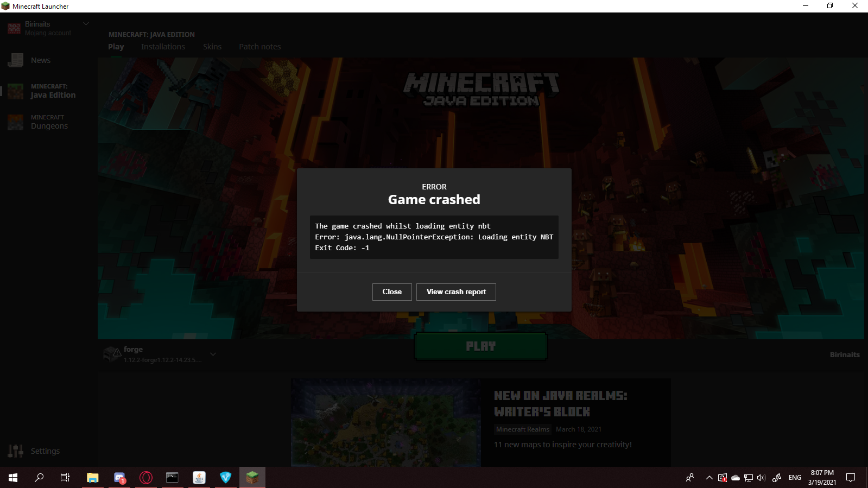This screenshot has width=868, height=488.
Task: Open the Skins tab
Action: [212, 47]
